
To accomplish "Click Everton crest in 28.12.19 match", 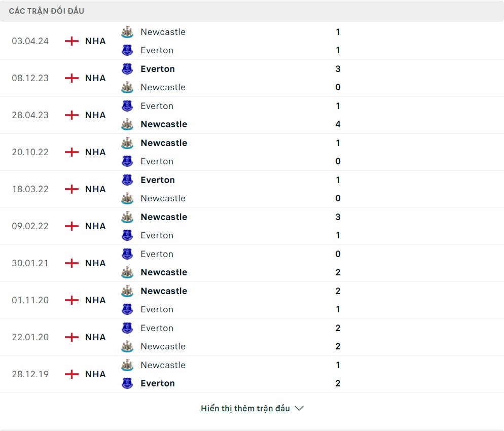I will [x=127, y=383].
